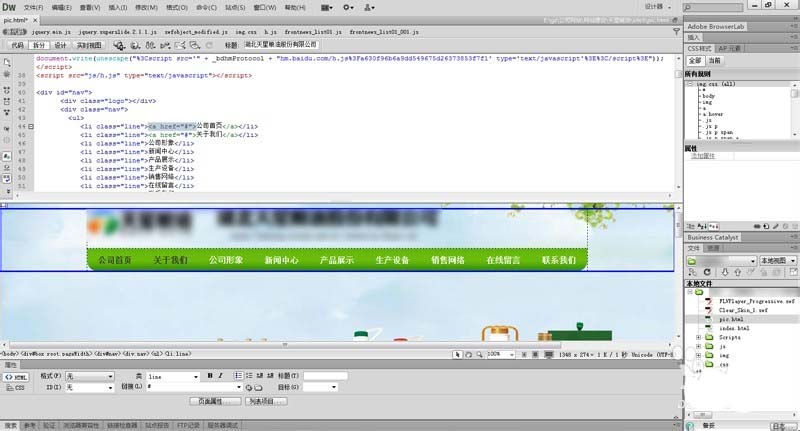The height and width of the screenshot is (431, 800).
Task: Click the browse-for-file folder icon beside link field
Action: coord(259,388)
